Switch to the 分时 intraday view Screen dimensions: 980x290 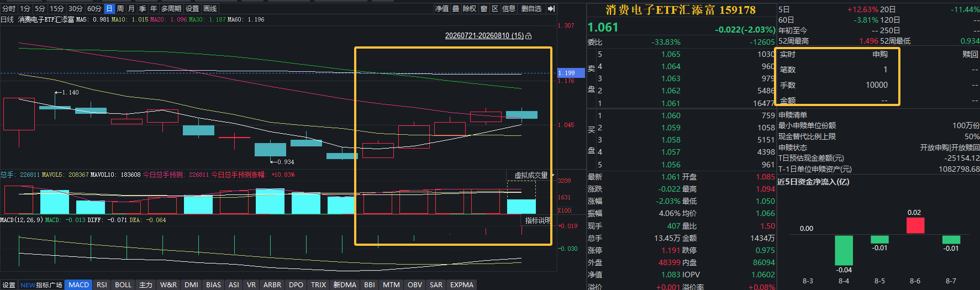(x=9, y=8)
